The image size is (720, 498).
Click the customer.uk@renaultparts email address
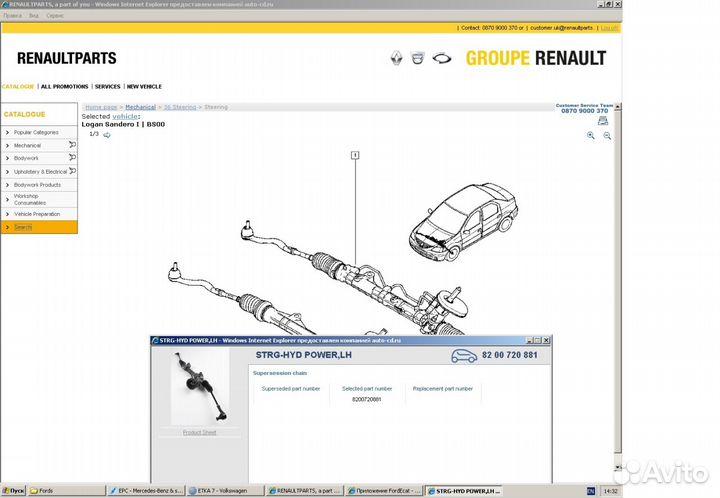[x=561, y=28]
